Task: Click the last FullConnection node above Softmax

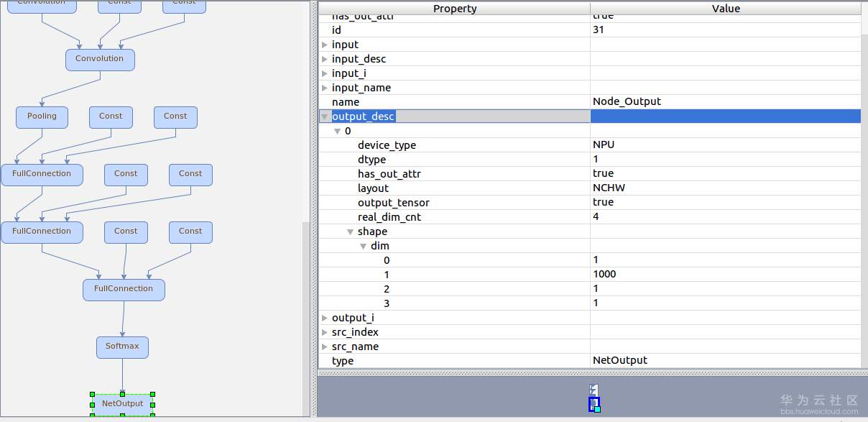Action: pos(124,289)
